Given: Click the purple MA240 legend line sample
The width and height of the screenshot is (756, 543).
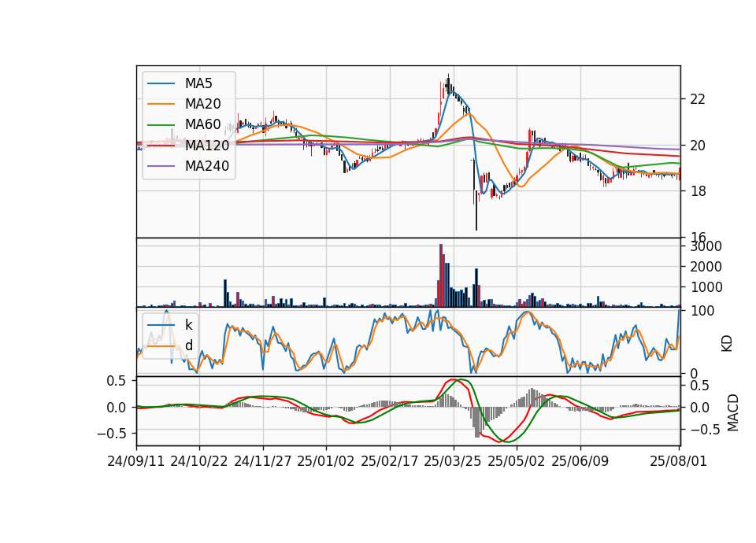Looking at the screenshot, I should (x=161, y=167).
